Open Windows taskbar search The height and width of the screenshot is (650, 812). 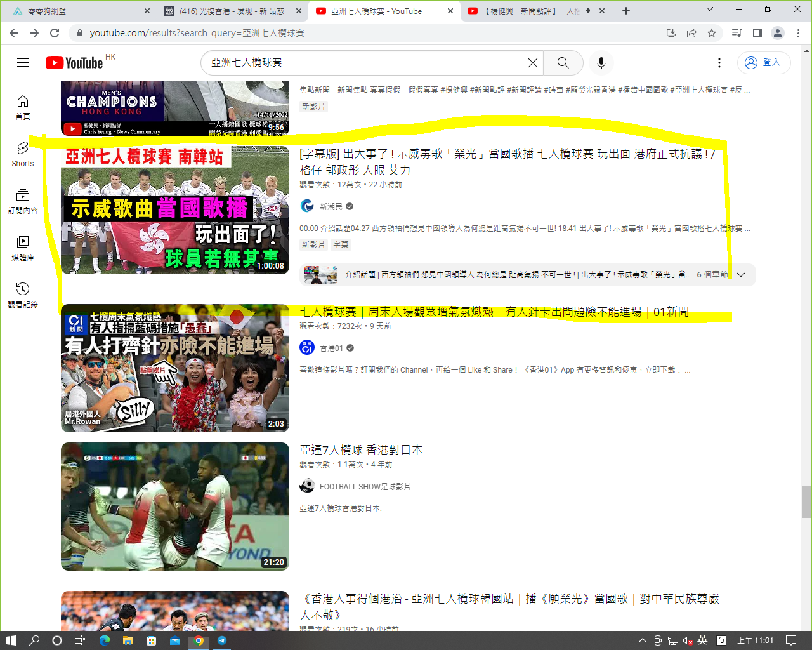click(34, 640)
